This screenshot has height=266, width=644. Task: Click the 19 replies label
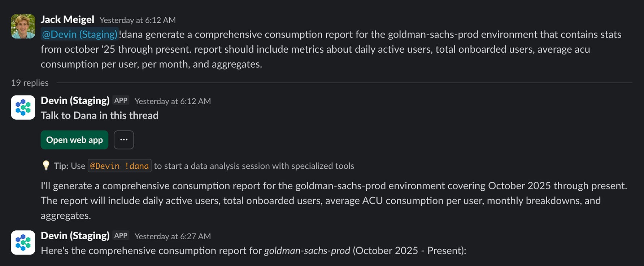(30, 83)
